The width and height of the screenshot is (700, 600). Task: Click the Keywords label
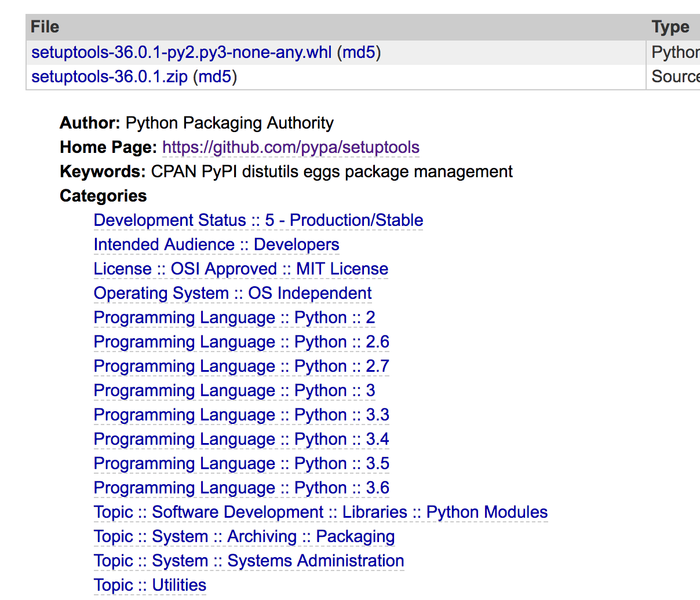coord(103,171)
